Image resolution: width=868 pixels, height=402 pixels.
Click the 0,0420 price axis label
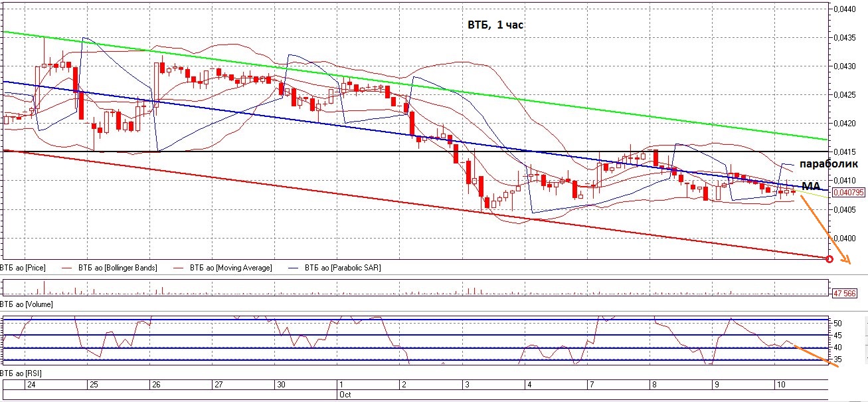845,123
